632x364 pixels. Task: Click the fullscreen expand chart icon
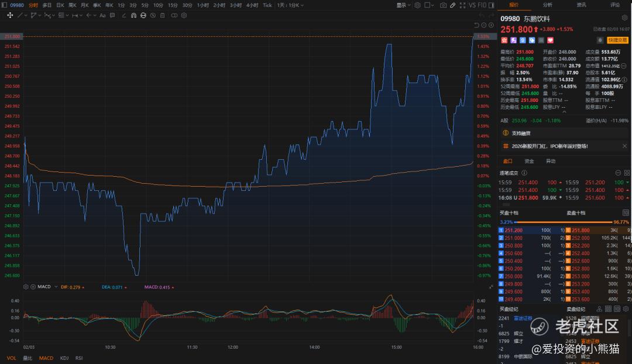pos(462,5)
